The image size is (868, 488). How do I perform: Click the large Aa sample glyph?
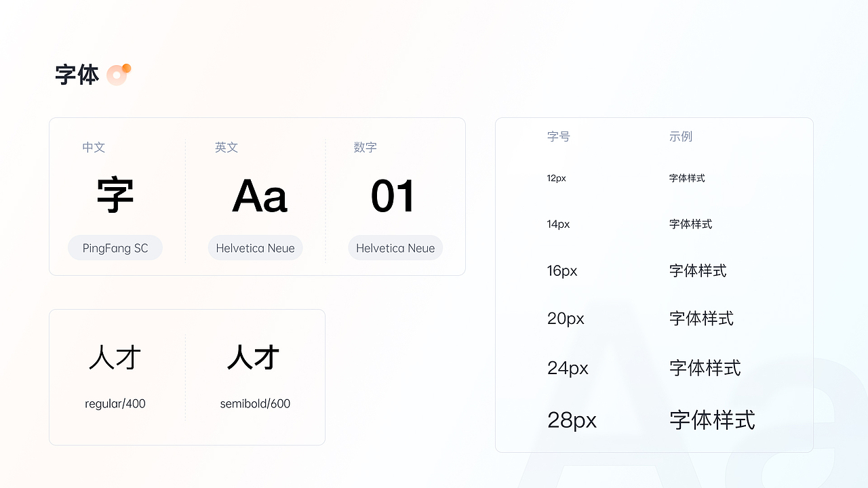point(260,197)
